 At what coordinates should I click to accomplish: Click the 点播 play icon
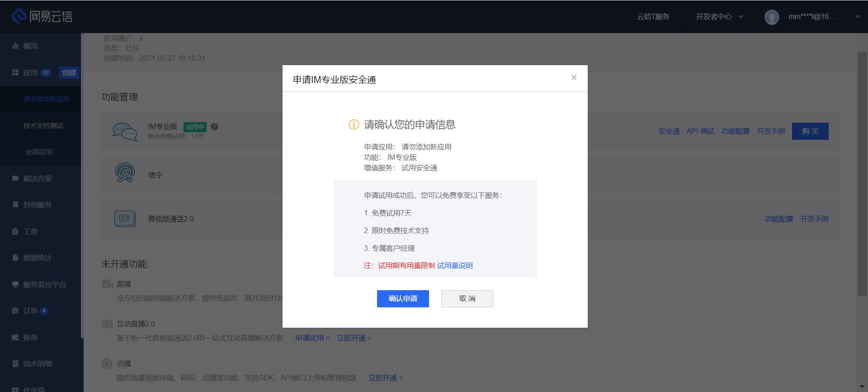click(x=107, y=363)
